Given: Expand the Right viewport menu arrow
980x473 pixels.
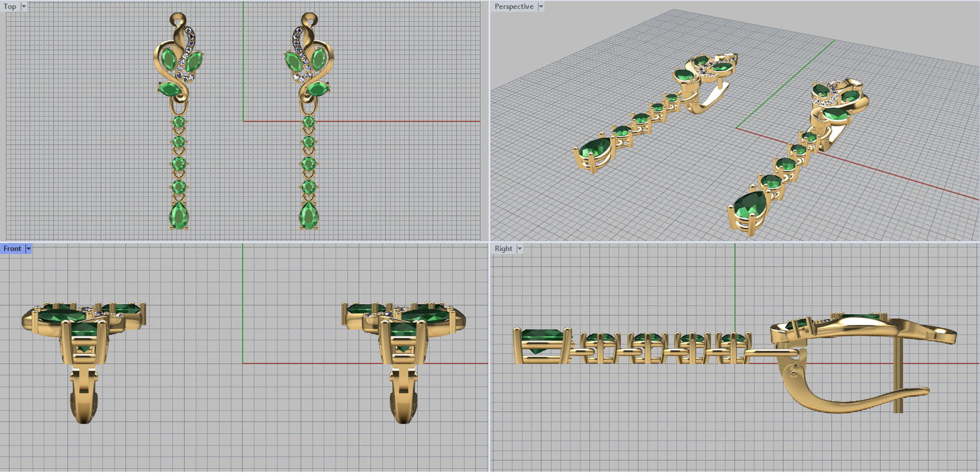Looking at the screenshot, I should pos(519,249).
